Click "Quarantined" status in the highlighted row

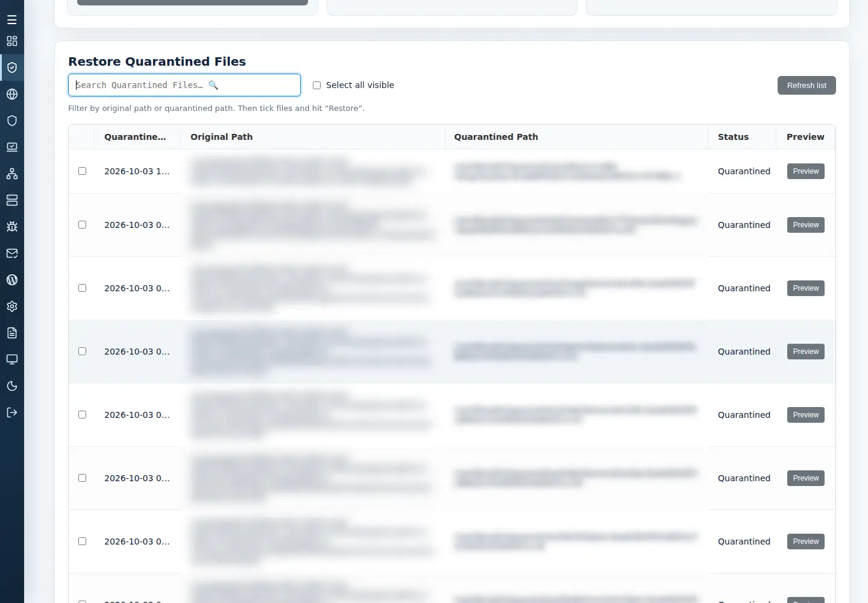744,352
